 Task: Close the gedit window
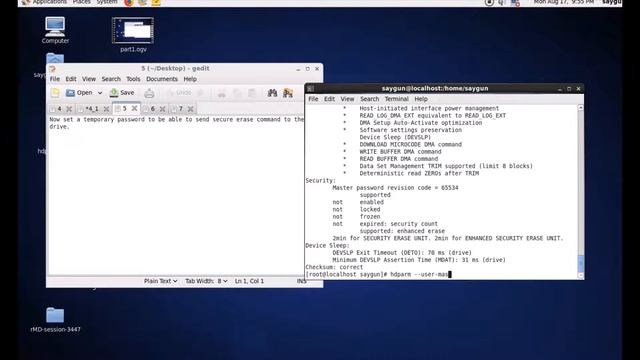(x=317, y=69)
